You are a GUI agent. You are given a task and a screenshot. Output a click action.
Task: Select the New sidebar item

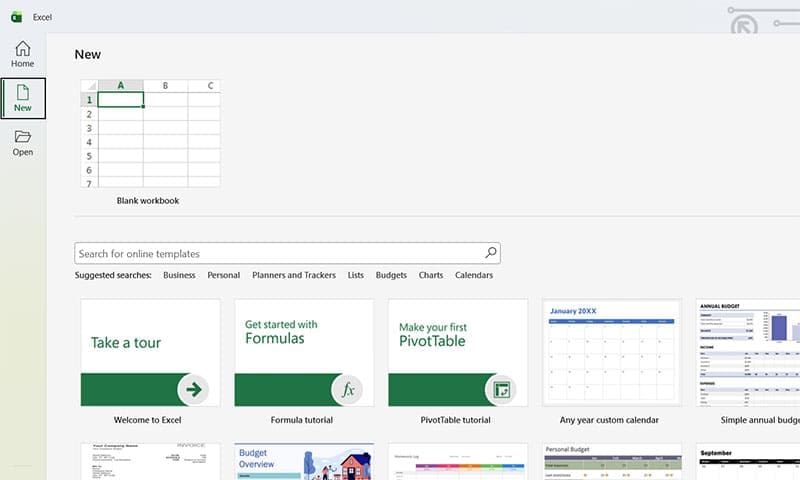tap(23, 98)
